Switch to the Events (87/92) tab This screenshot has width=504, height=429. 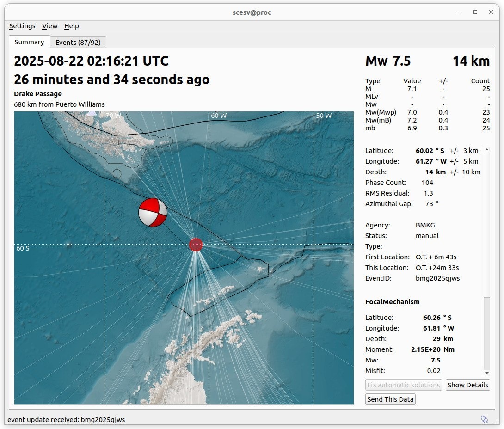coord(78,43)
